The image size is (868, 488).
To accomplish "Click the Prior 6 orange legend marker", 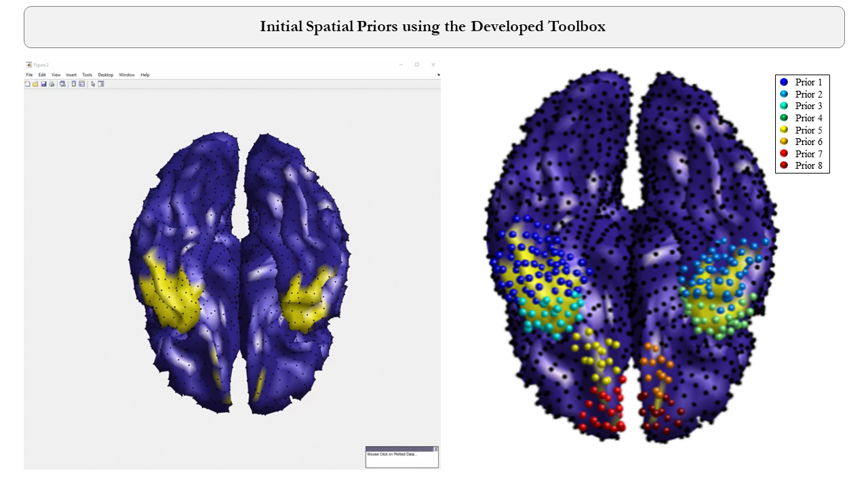I will 784,142.
